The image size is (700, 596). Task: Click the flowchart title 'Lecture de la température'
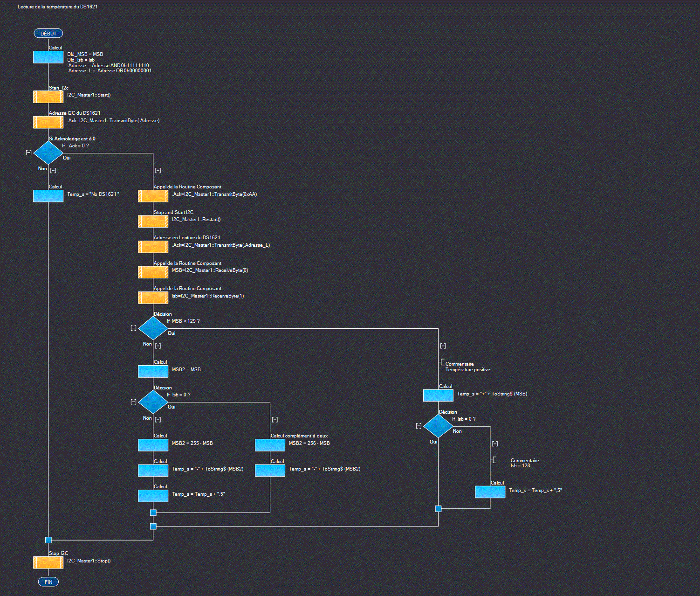(57, 7)
